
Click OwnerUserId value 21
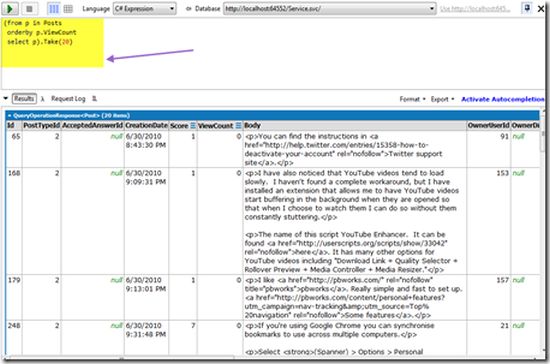point(504,326)
